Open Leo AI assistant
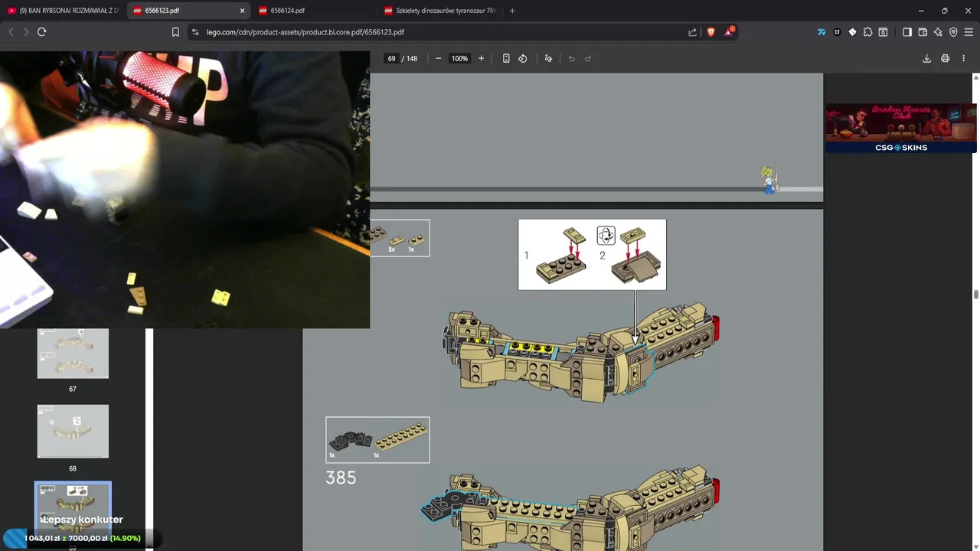Image resolution: width=980 pixels, height=551 pixels. 938,32
